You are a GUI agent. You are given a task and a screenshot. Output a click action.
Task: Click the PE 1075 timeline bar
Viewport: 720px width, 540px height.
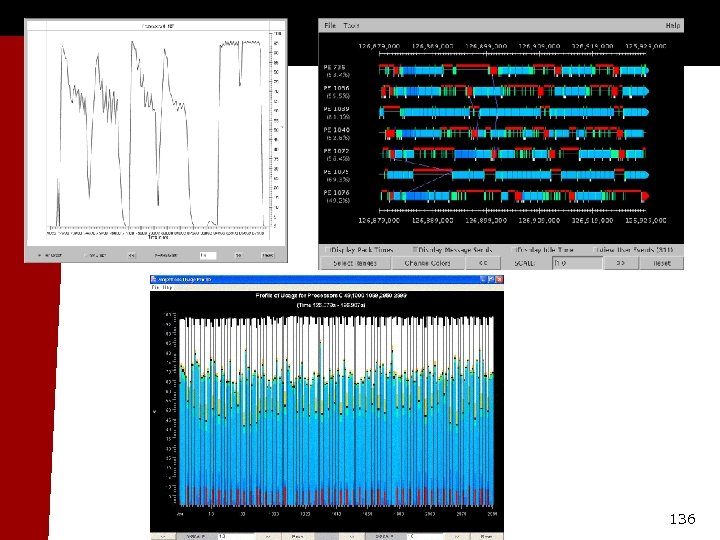514,175
